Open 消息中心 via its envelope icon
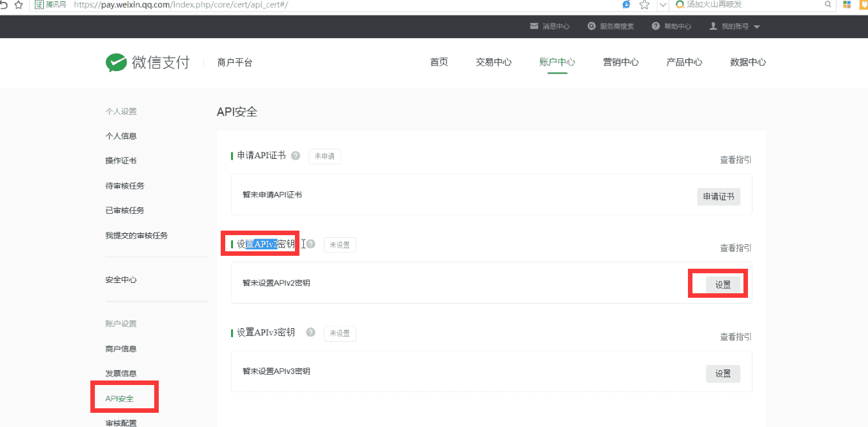868x427 pixels. click(533, 26)
